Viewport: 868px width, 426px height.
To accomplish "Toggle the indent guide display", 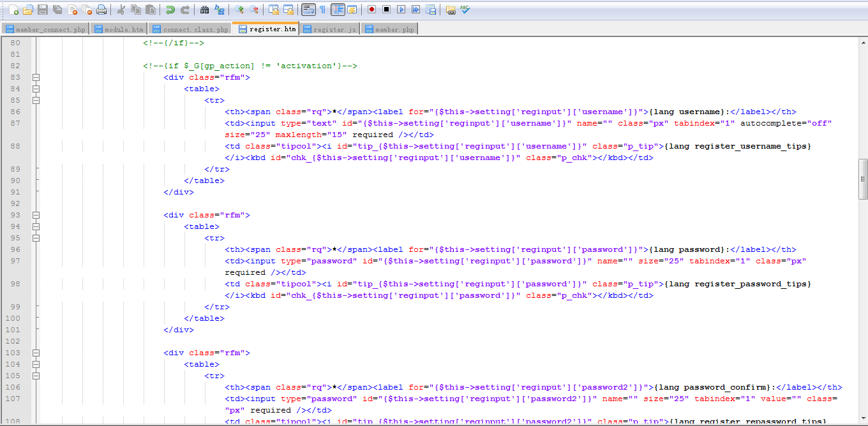I will [338, 10].
